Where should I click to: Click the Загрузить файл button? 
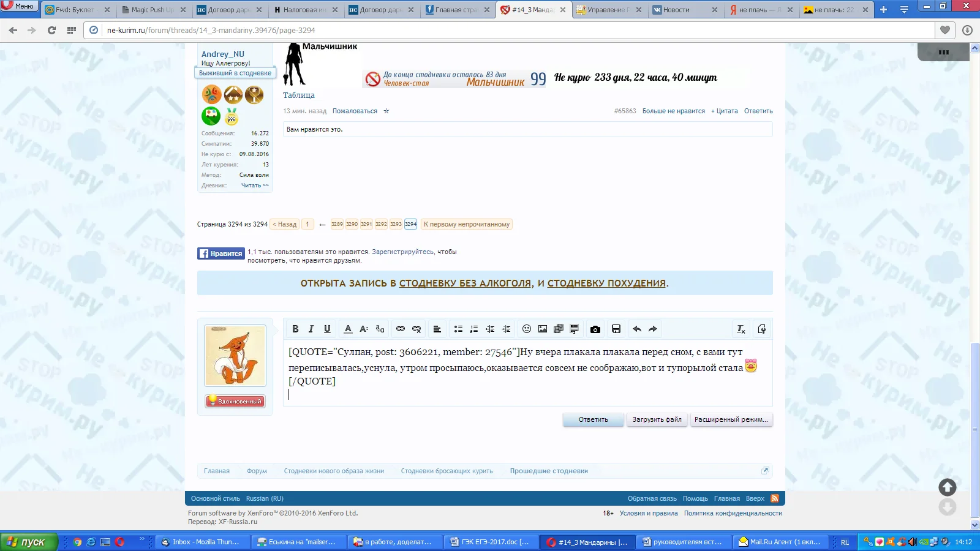pos(657,419)
